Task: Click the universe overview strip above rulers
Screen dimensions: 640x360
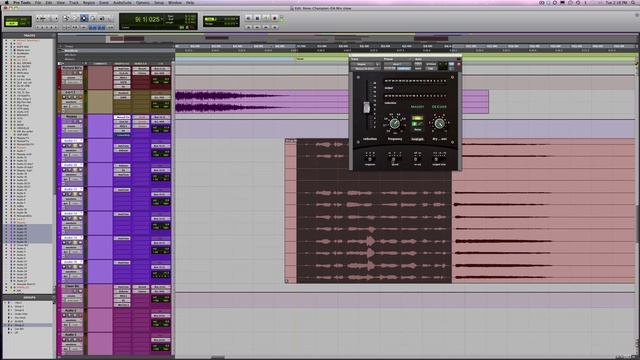Action: pos(346,38)
